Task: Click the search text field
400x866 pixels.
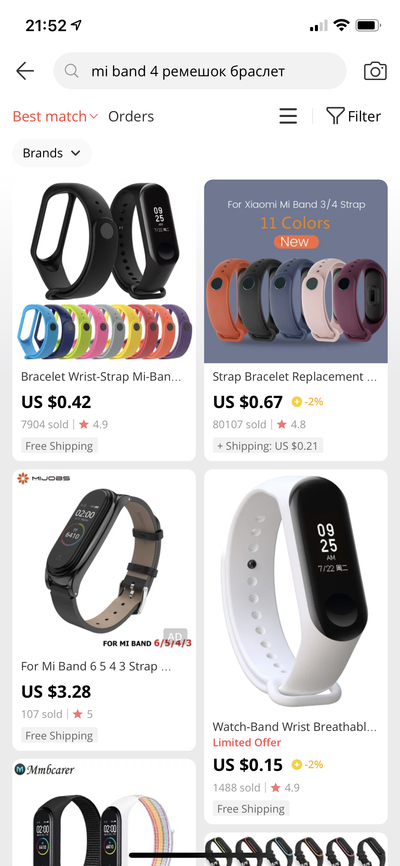Action: pyautogui.click(x=199, y=71)
